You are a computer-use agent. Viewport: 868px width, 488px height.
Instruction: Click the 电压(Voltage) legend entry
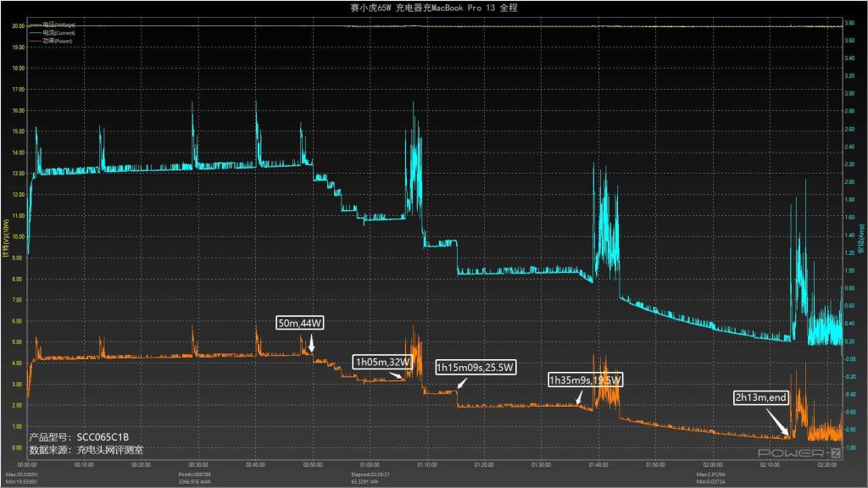(52, 25)
